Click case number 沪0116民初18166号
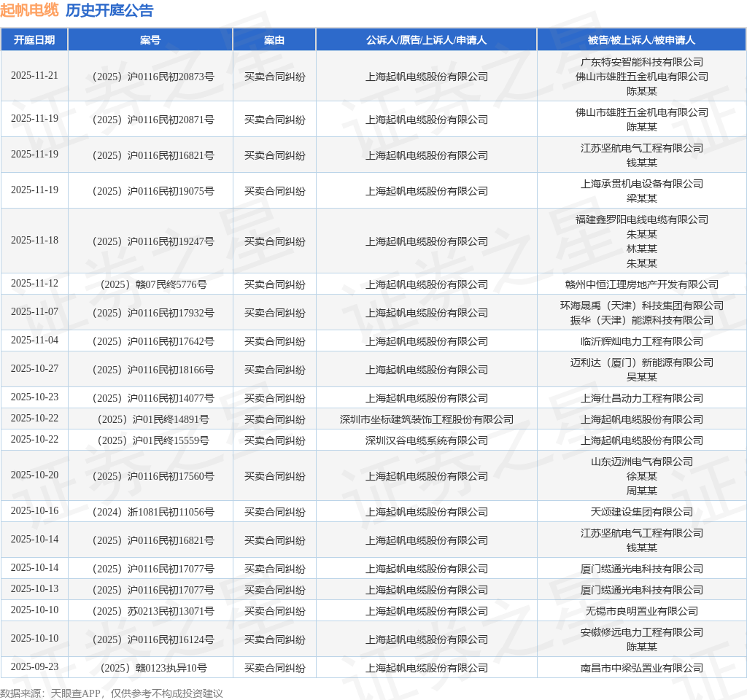747x700 pixels. coord(153,370)
